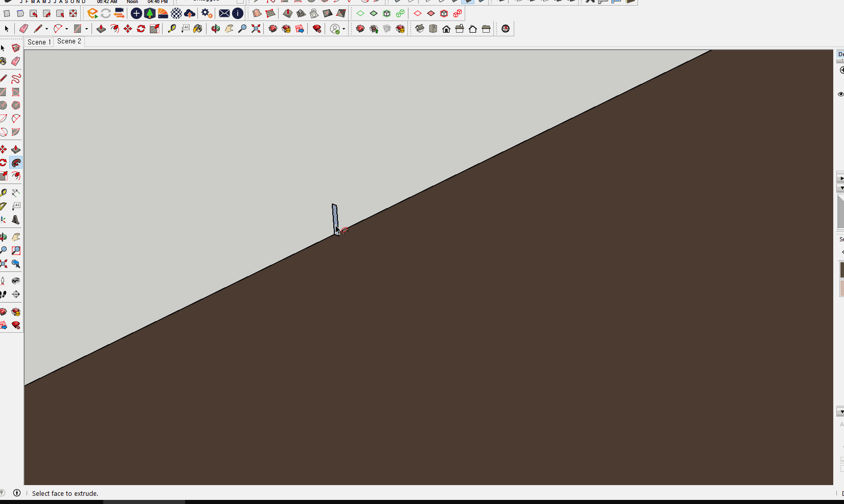
Task: Switch to the Back view house outline icon
Action: (473, 29)
